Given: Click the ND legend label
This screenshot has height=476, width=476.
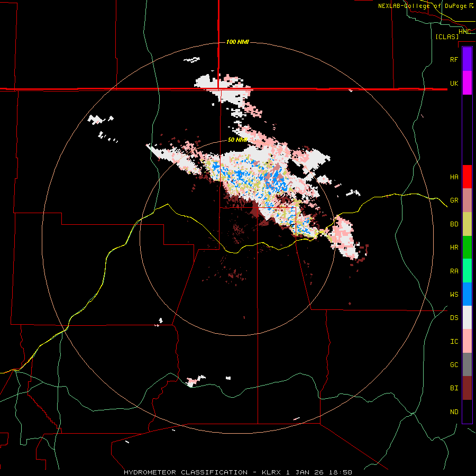Looking at the screenshot, I should (x=454, y=411).
